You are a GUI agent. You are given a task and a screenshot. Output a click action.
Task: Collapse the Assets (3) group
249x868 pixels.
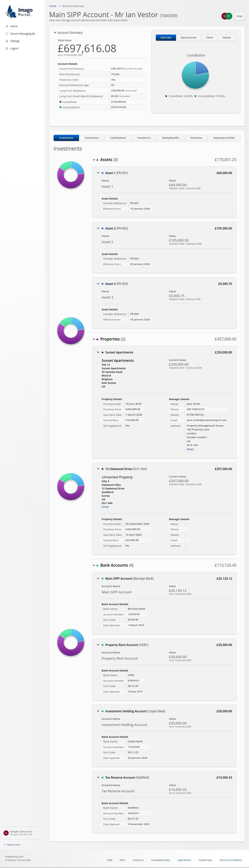pos(94,160)
